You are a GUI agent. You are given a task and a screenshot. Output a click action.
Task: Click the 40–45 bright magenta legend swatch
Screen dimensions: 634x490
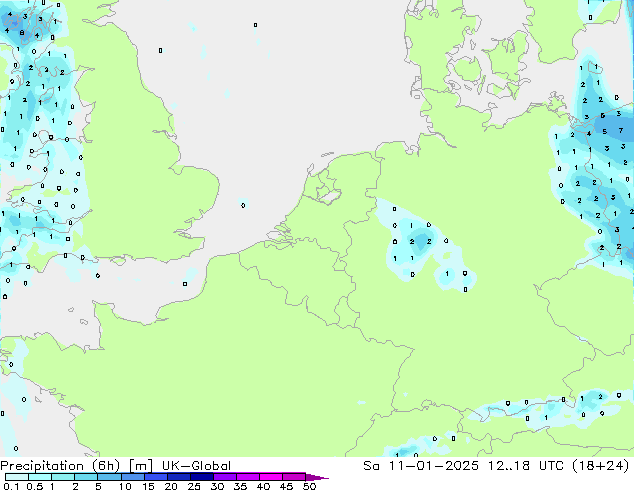271,477
